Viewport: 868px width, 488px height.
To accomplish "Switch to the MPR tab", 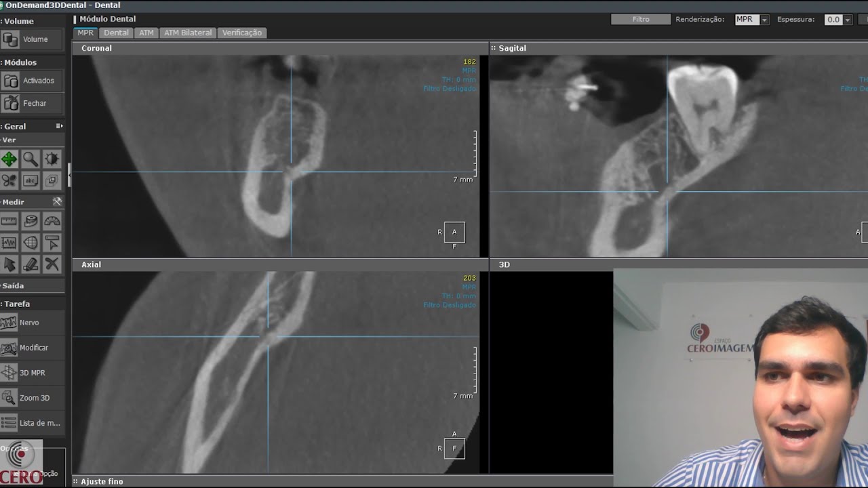I will coord(85,33).
